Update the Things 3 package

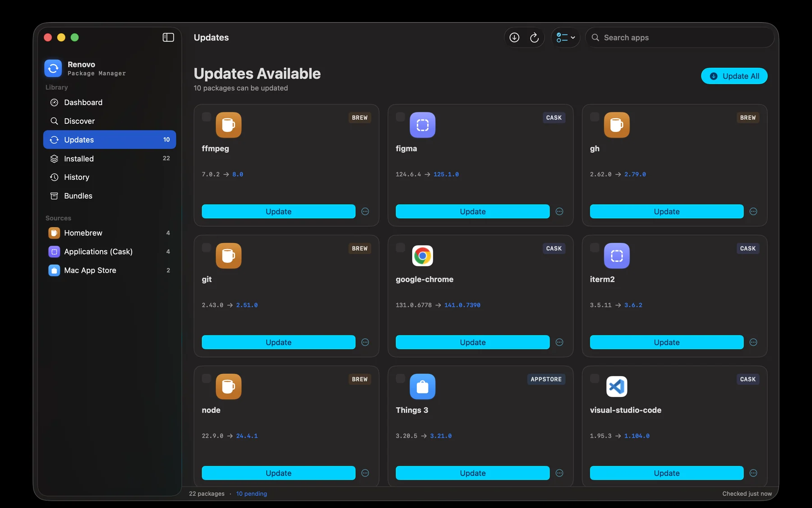(472, 473)
